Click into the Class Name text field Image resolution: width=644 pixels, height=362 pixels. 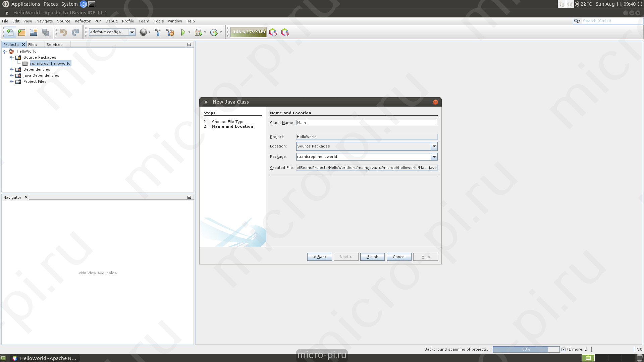pyautogui.click(x=367, y=123)
